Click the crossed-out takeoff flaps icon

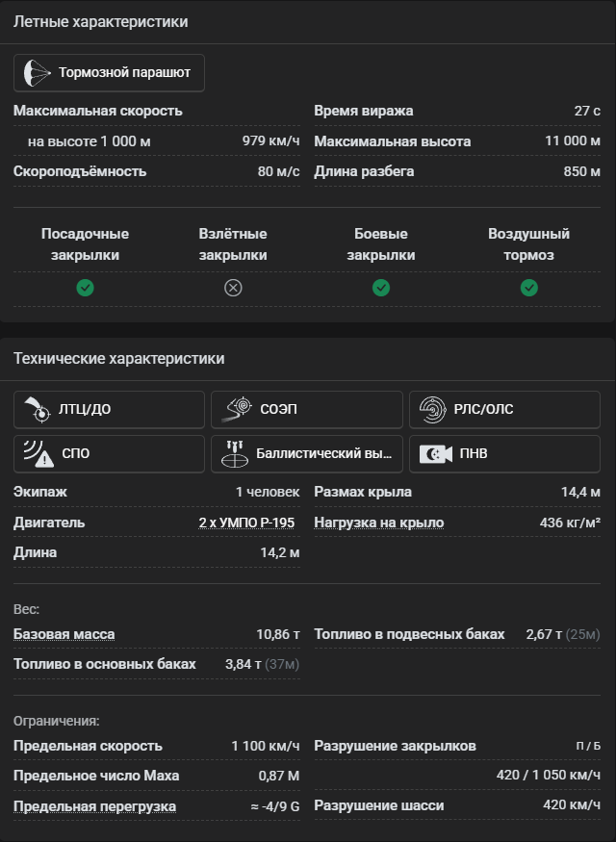[x=233, y=288]
